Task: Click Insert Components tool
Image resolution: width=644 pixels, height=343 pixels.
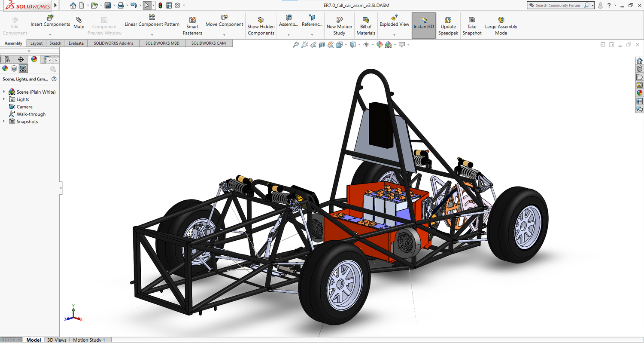Action: [x=50, y=21]
